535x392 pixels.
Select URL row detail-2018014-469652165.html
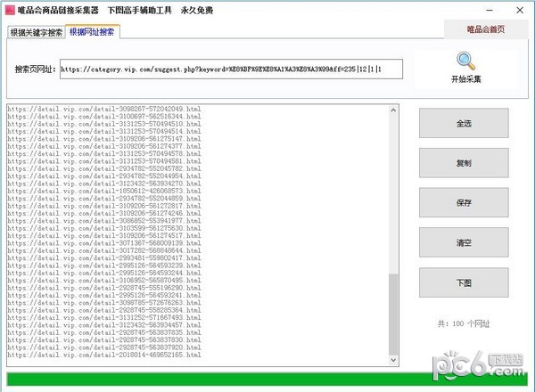pyautogui.click(x=104, y=355)
